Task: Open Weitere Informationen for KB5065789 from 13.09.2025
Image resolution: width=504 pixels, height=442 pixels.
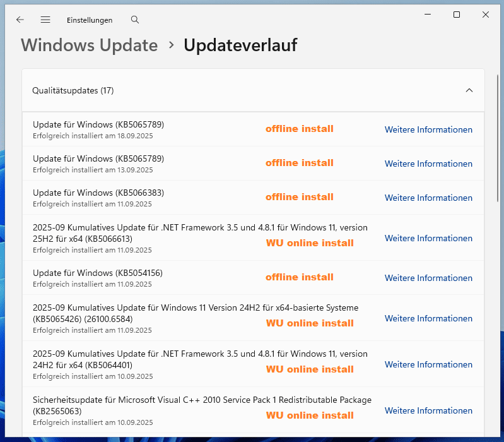Action: (428, 164)
